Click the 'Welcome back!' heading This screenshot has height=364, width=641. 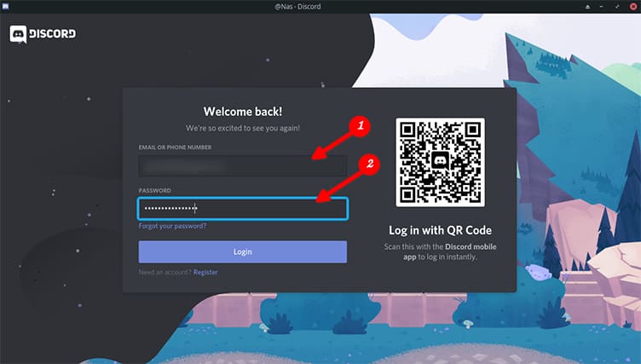[243, 112]
